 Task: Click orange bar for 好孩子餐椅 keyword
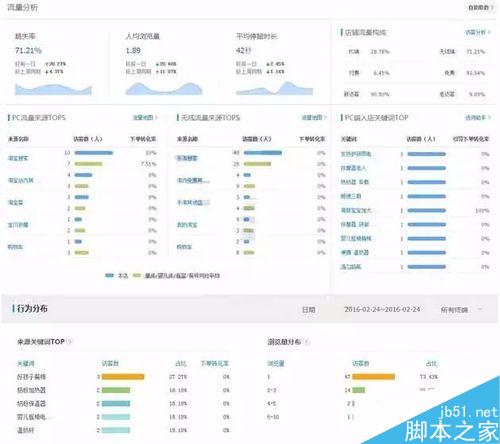coord(123,377)
